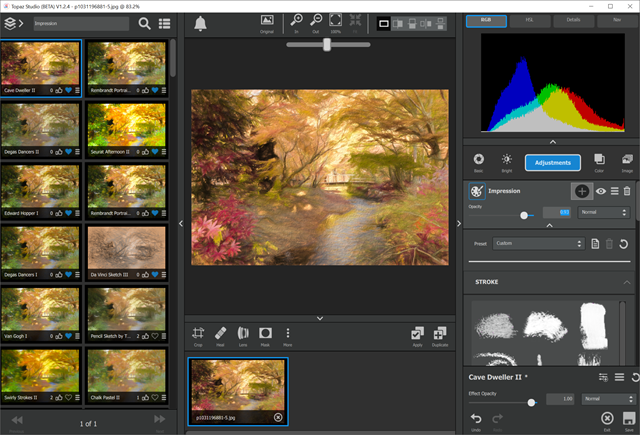Open the Mask tool
Screen dimensions: 640x435
point(265,337)
